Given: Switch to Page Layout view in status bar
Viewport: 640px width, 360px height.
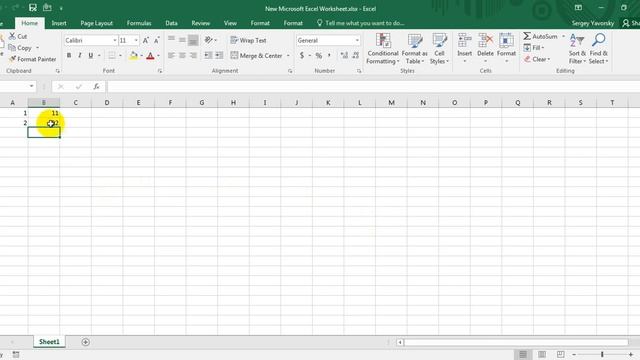Looking at the screenshot, I should pos(542,354).
